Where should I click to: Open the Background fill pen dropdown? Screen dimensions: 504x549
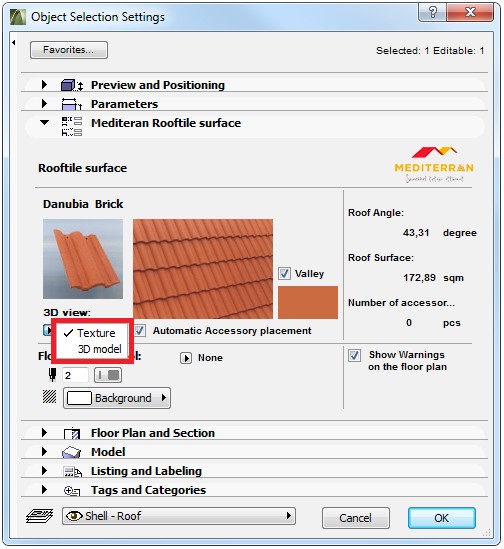(117, 398)
